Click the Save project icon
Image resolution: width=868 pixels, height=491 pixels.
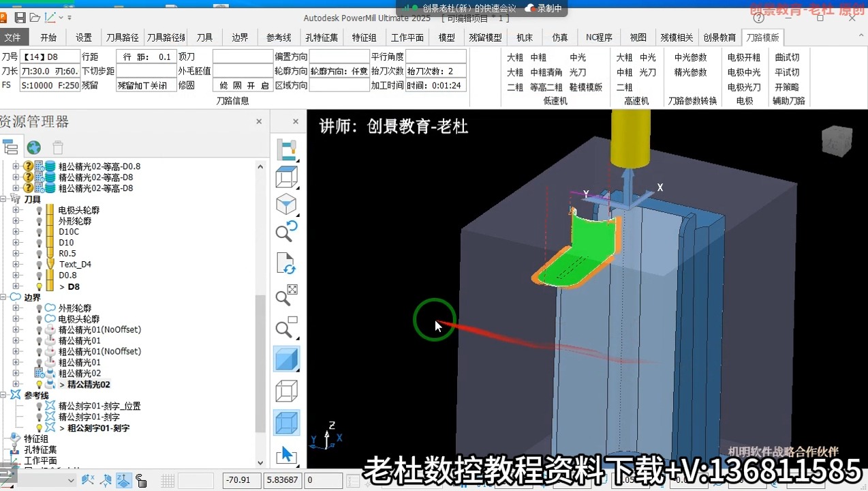click(x=20, y=18)
